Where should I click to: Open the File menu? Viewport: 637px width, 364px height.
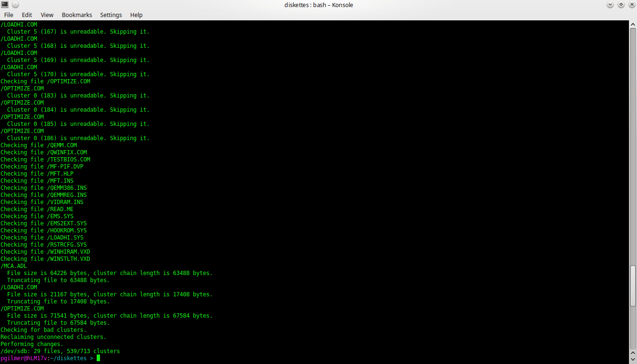[9, 15]
